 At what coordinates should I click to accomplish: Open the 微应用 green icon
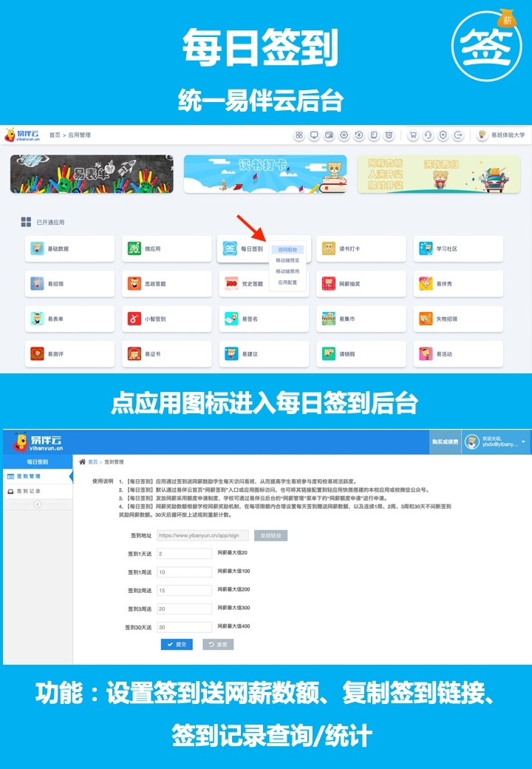(x=134, y=249)
